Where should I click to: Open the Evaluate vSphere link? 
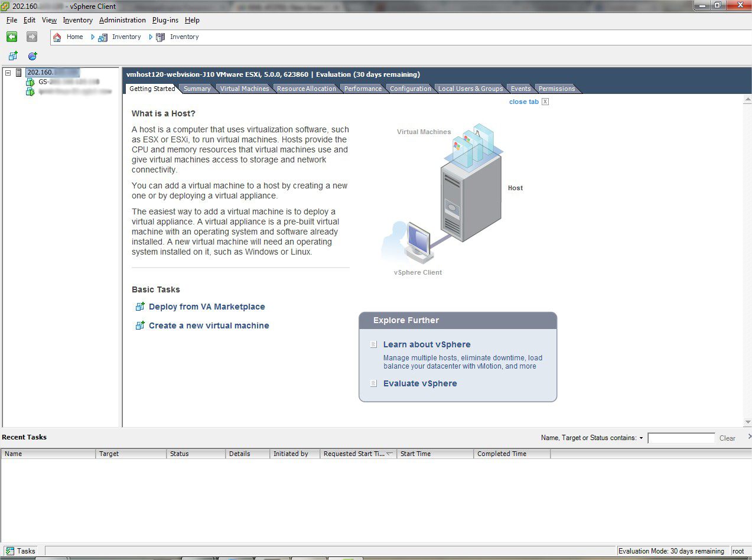tap(420, 383)
